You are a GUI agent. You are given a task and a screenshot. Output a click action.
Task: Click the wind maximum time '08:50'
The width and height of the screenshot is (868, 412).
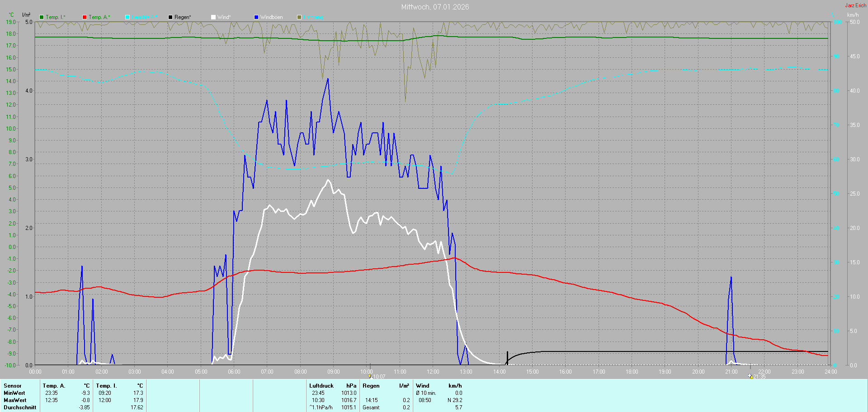tap(425, 400)
